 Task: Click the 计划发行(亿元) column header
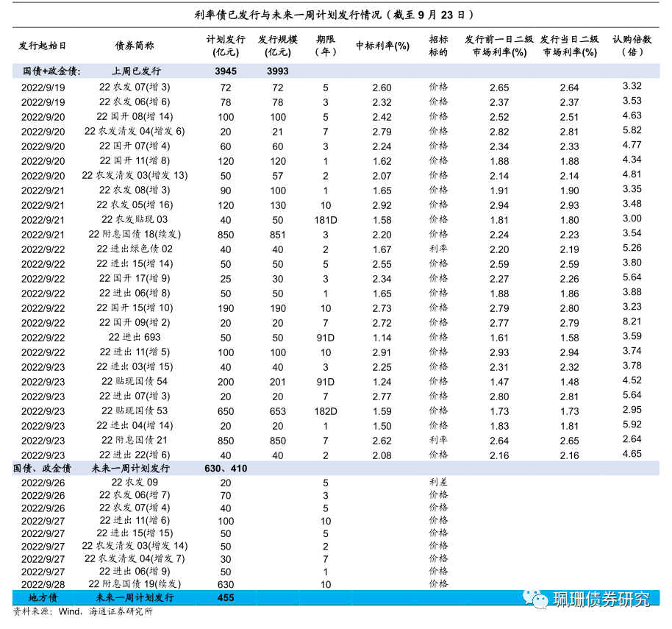(226, 46)
